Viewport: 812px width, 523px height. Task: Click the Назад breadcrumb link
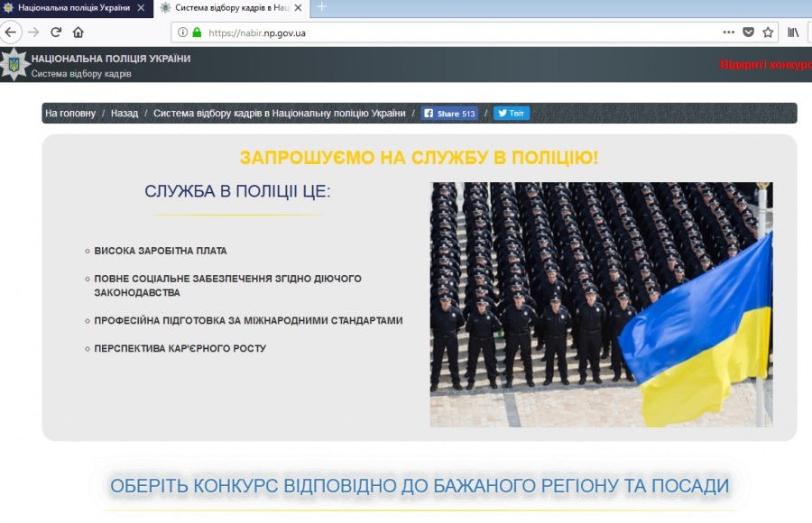coord(125,114)
